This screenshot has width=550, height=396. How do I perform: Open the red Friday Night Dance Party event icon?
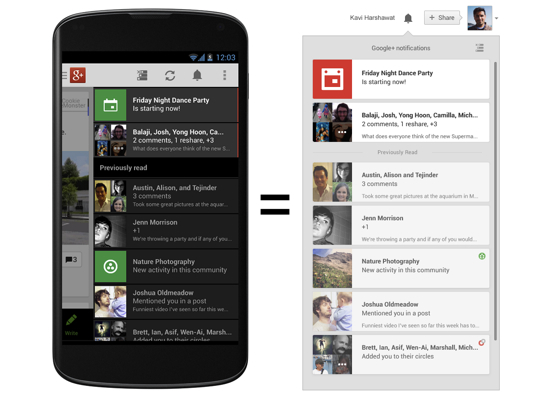(x=332, y=79)
